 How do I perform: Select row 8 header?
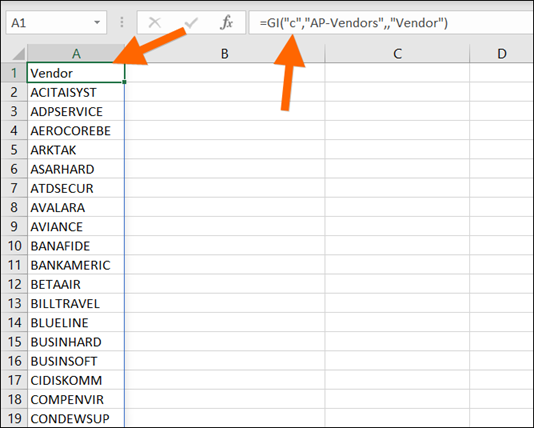pos(14,207)
